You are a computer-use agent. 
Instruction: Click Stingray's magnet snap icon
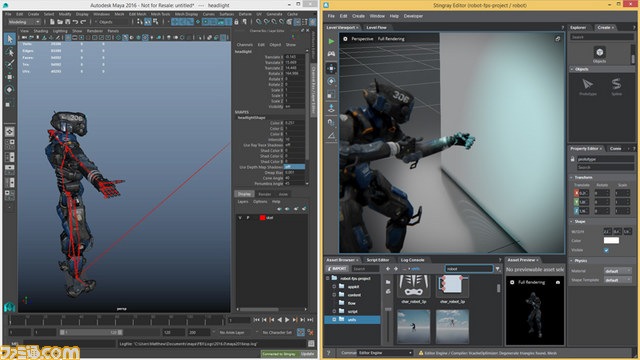pyautogui.click(x=331, y=122)
